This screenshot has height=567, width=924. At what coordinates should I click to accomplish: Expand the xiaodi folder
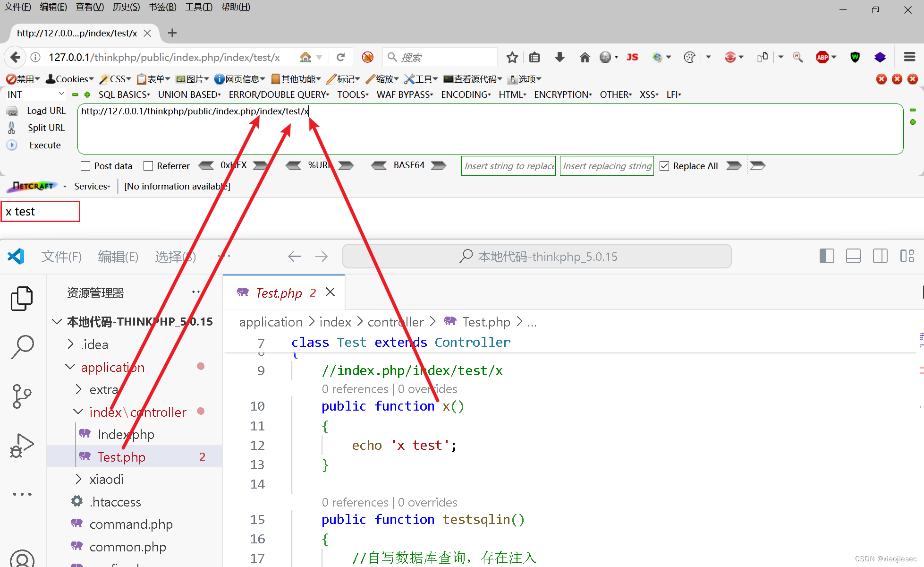(106, 479)
